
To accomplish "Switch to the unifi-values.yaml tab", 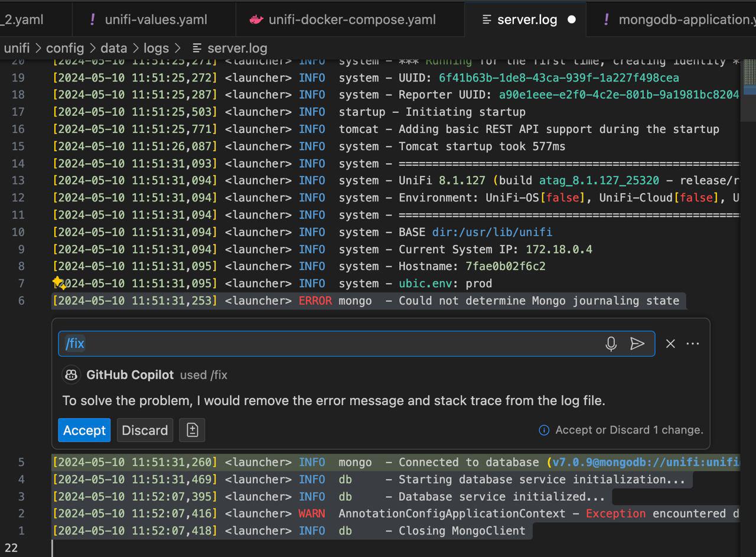I will 155,19.
